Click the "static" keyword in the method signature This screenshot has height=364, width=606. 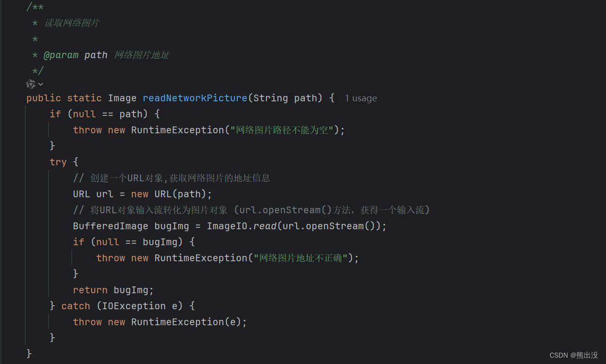click(84, 98)
